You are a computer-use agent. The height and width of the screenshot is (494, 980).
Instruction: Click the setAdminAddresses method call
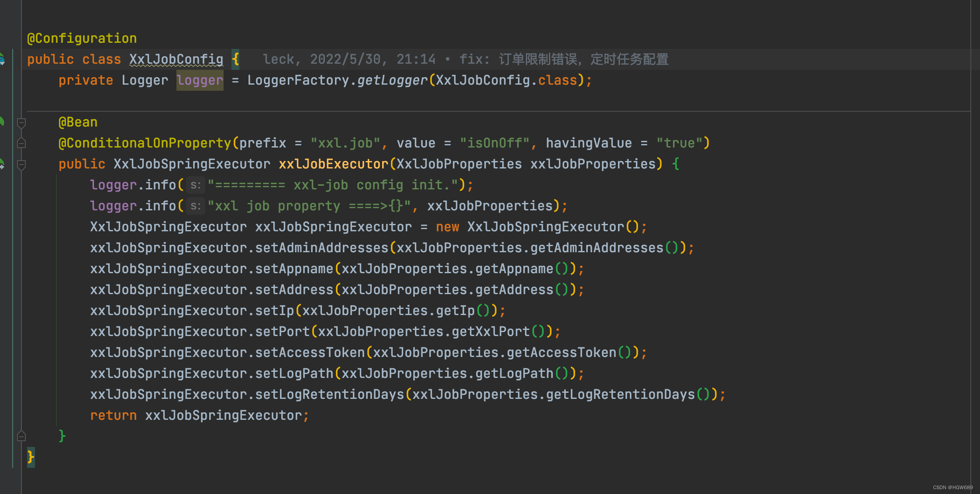[322, 248]
